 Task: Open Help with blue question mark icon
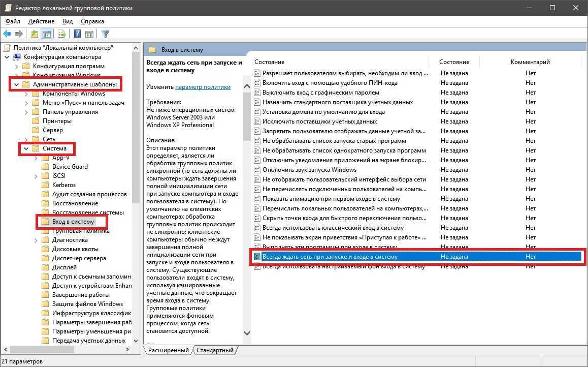click(77, 34)
